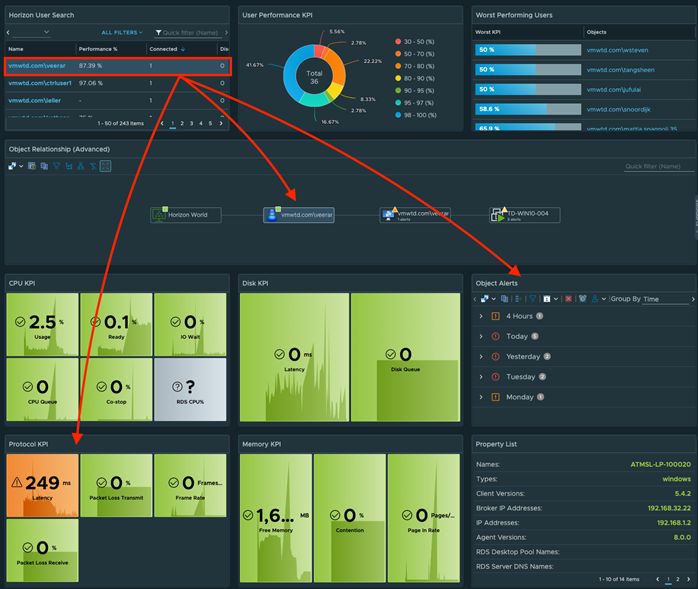The height and width of the screenshot is (589, 698).
Task: Open the empty dropdown in Horizon User Search toolbar
Action: [31, 32]
